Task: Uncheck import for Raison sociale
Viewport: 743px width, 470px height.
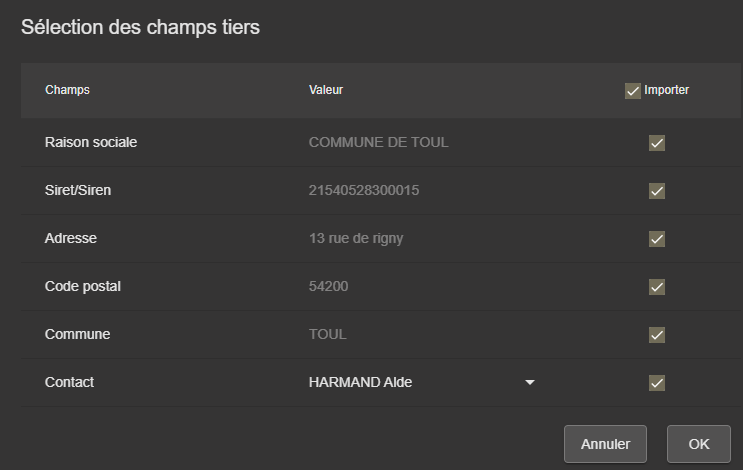Action: [x=657, y=143]
